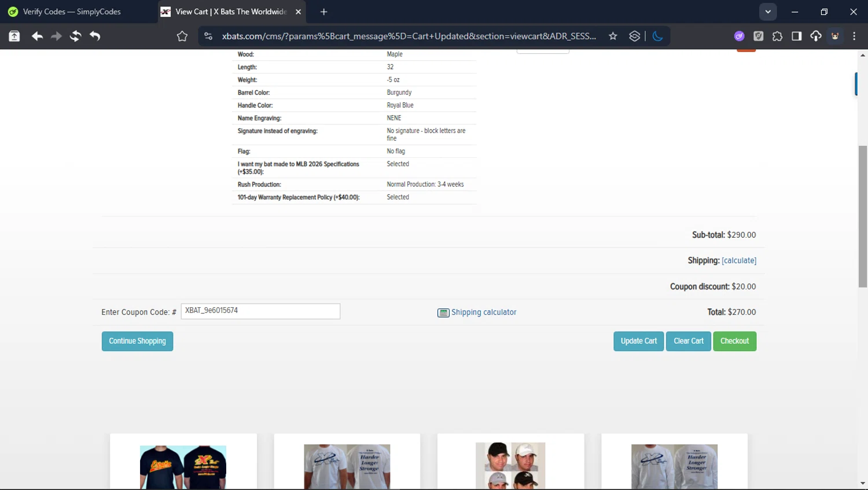Click the star icon left of address bar

pos(182,36)
